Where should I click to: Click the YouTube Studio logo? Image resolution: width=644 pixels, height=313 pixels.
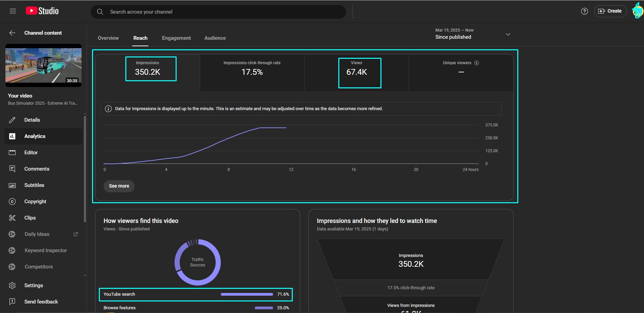(42, 11)
